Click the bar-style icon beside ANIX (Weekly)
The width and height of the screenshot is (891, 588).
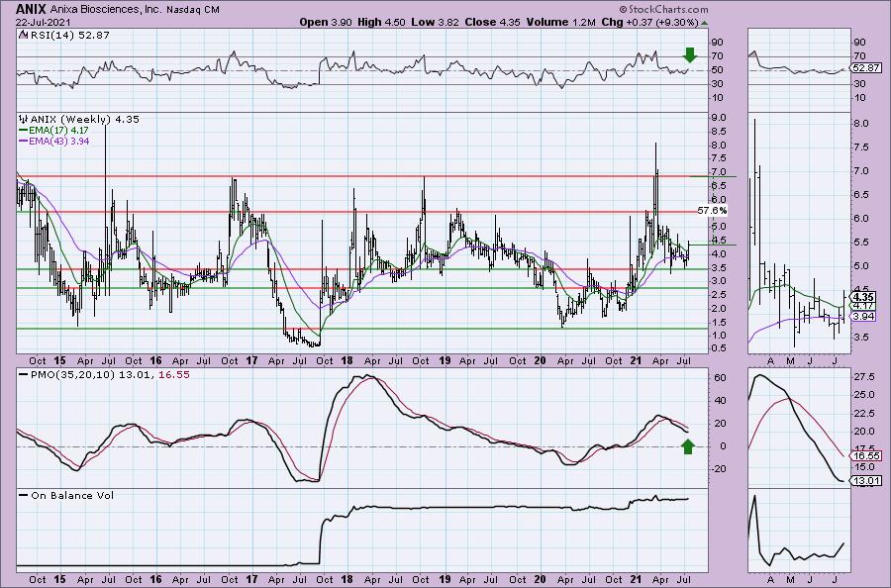[x=24, y=119]
